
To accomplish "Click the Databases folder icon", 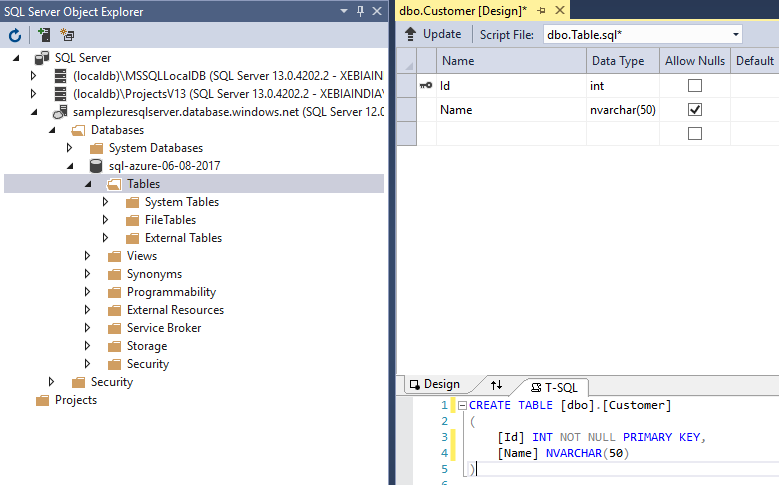I will 78,130.
